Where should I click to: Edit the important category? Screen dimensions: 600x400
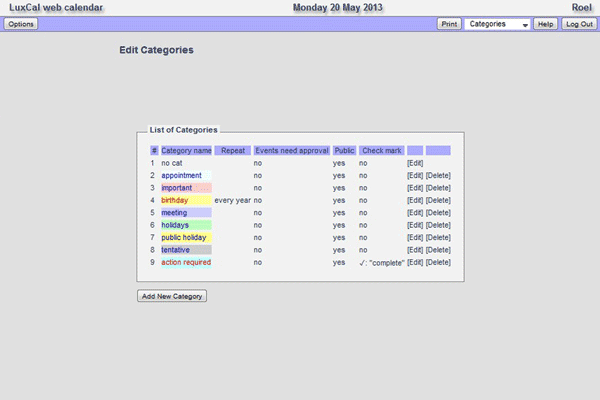tap(415, 188)
